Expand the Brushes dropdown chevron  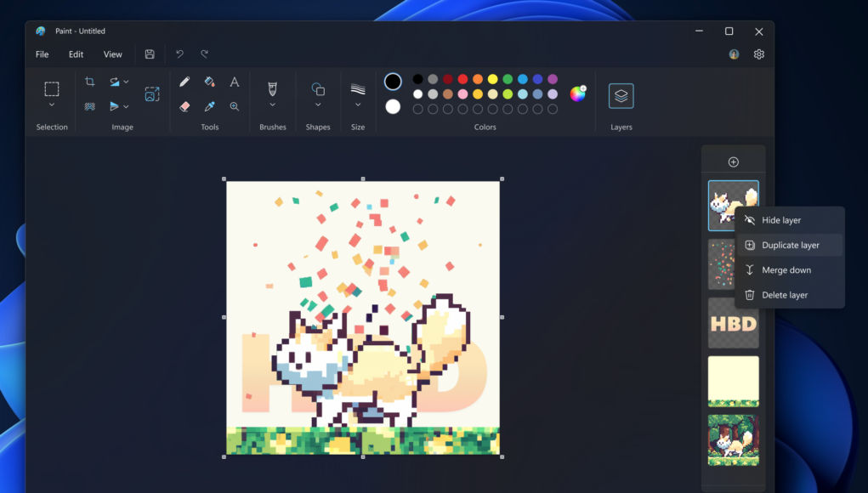coord(272,105)
